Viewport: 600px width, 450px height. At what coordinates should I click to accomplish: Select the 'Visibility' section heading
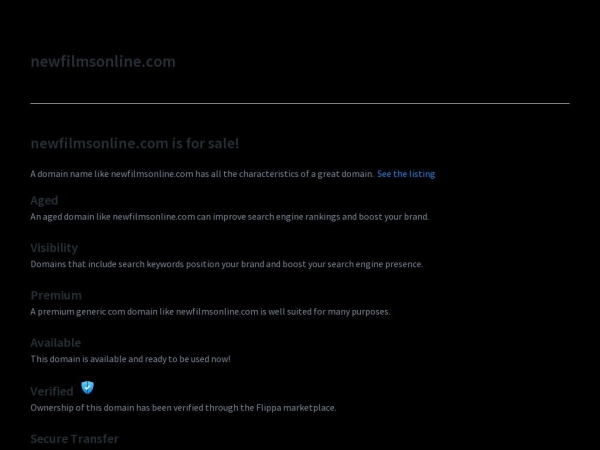click(x=54, y=248)
